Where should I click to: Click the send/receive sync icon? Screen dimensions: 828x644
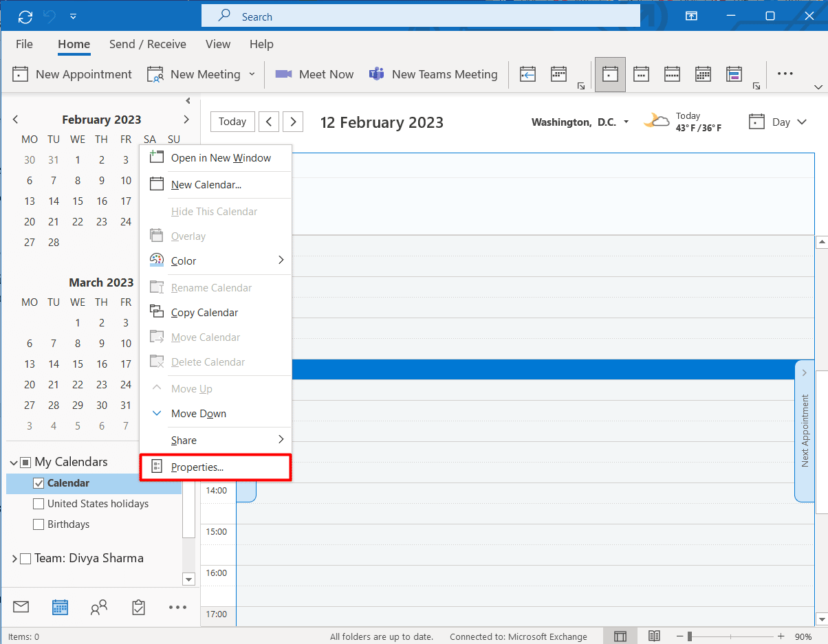tap(25, 16)
